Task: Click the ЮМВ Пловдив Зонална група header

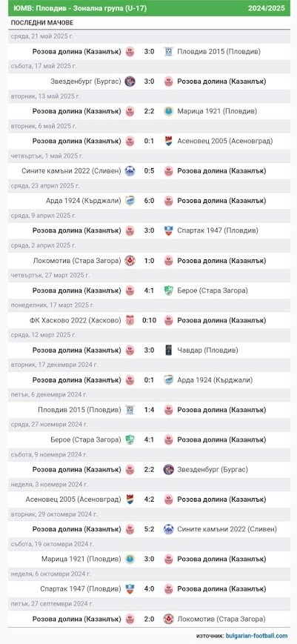Action: [x=79, y=8]
